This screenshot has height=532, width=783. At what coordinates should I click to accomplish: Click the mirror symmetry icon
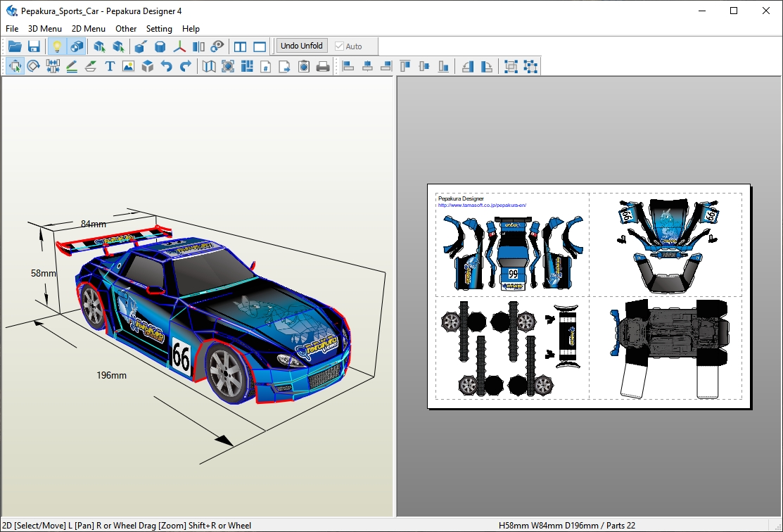(x=198, y=46)
